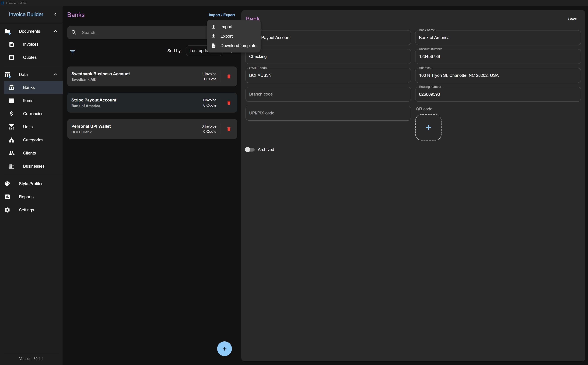Click the Address field
Image resolution: width=588 pixels, height=365 pixels.
point(498,75)
